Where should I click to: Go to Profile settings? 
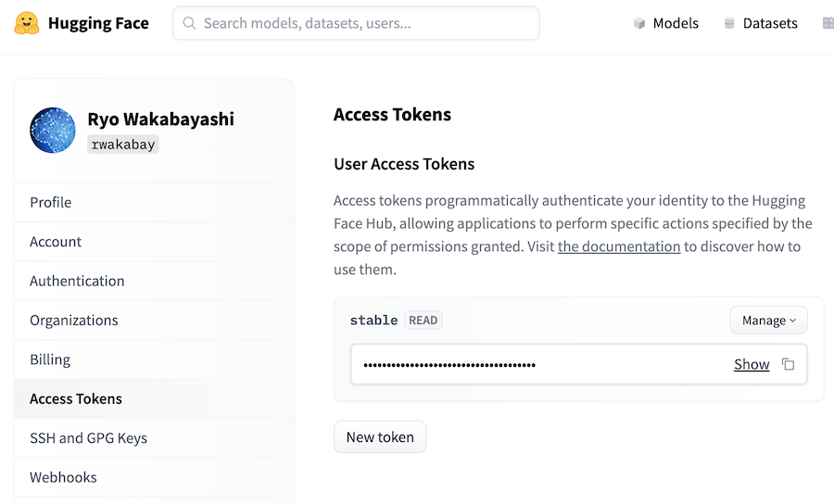51,202
